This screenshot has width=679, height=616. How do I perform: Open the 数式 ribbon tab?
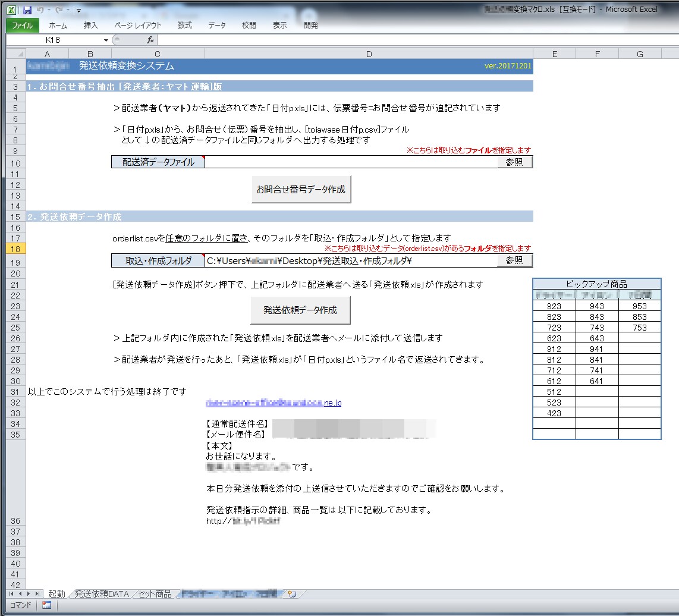[185, 26]
